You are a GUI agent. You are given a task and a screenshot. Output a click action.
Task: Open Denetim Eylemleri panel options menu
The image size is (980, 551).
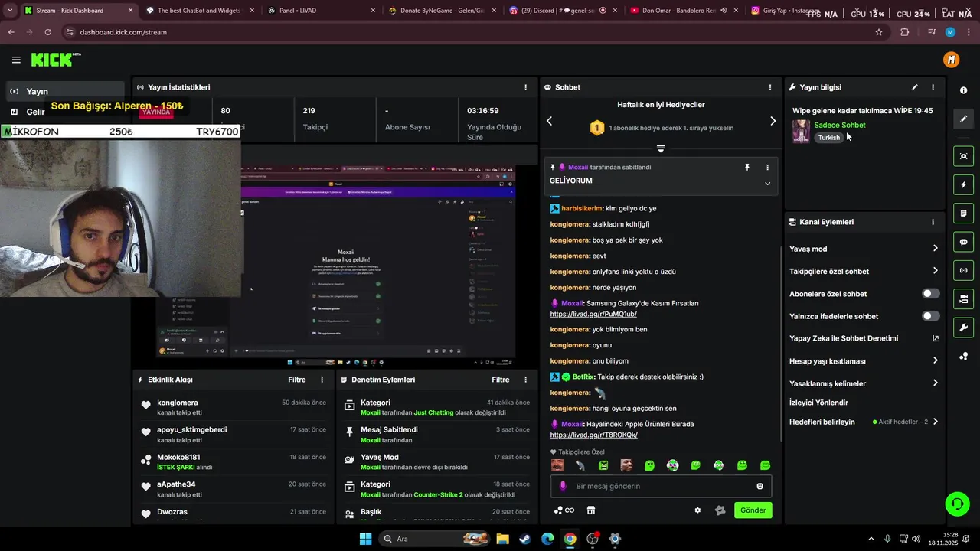pyautogui.click(x=525, y=380)
